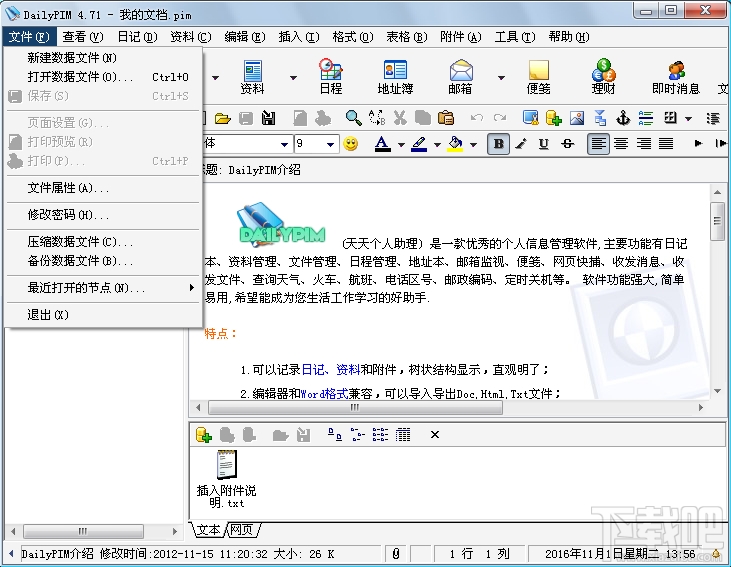The width and height of the screenshot is (731, 567).
Task: Click the editor vertical scrollbar thumb
Action: pos(717,221)
